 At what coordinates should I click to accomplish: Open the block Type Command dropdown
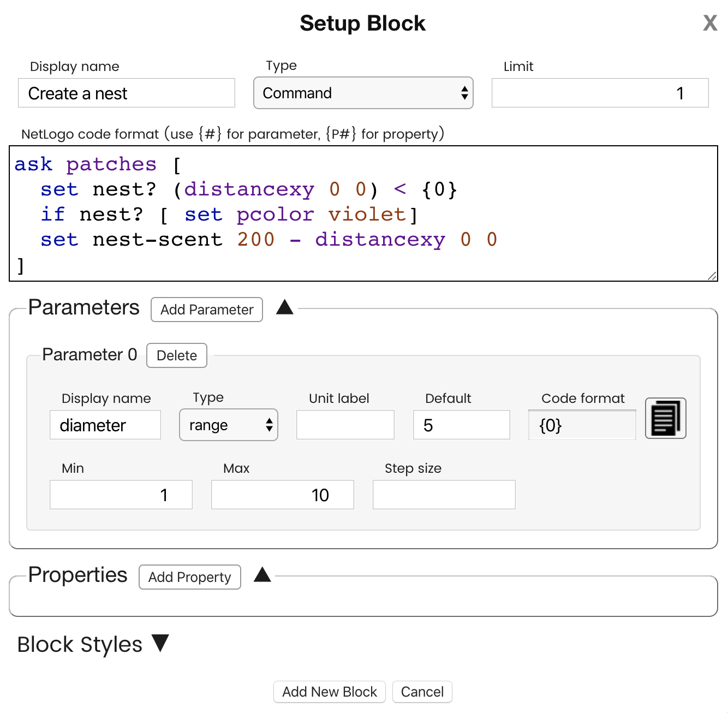pos(363,93)
